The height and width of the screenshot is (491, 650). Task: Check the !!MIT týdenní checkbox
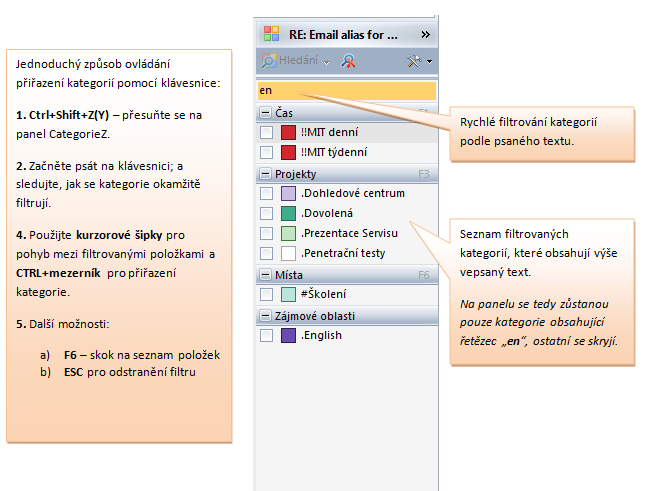(267, 152)
